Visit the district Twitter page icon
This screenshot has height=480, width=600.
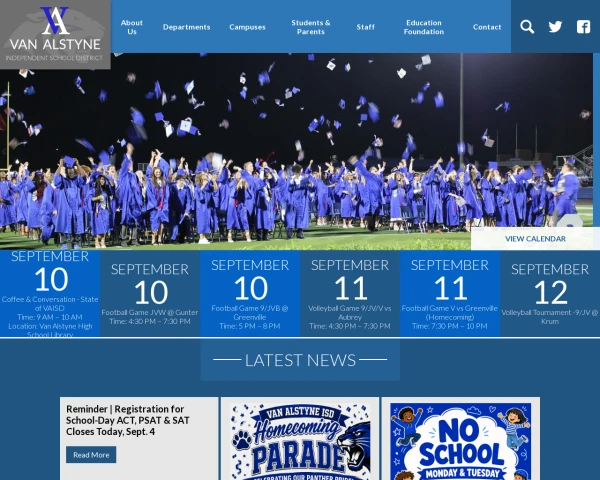(x=555, y=27)
